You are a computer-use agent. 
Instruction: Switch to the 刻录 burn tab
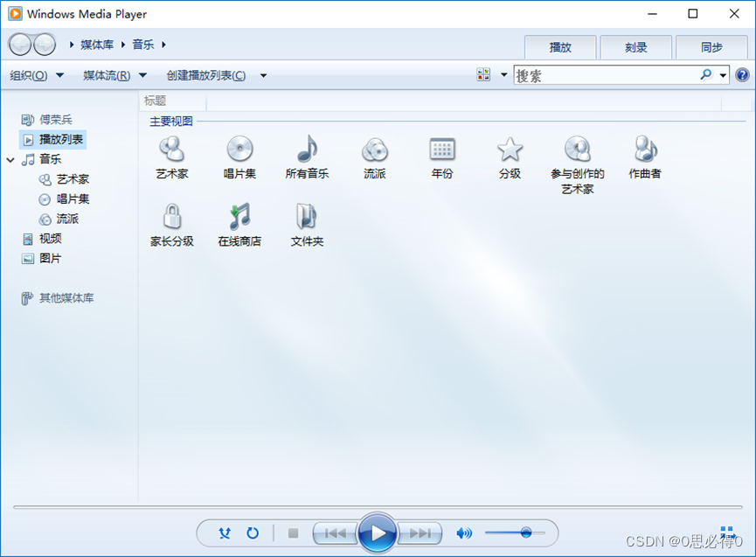coord(636,47)
